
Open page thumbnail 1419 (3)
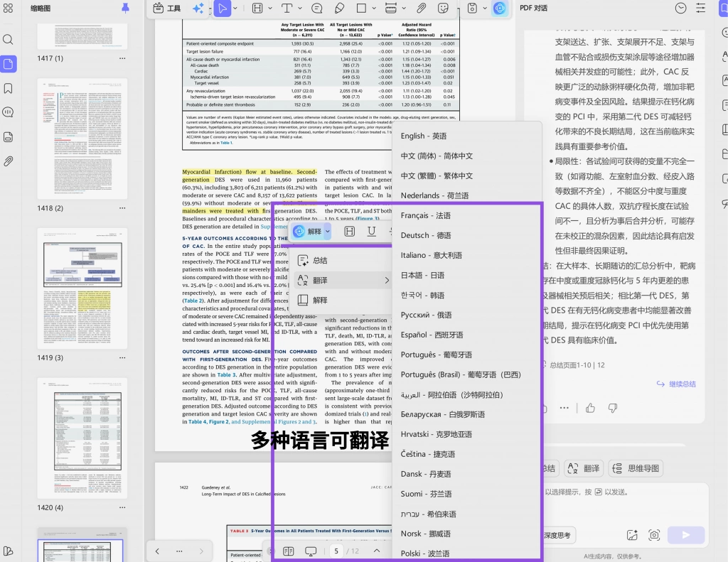pyautogui.click(x=82, y=288)
